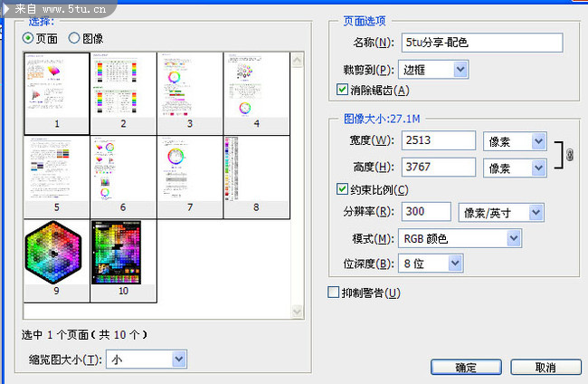Click the width-height constrain link icon
Image resolution: width=588 pixels, height=384 pixels.
pos(569,155)
